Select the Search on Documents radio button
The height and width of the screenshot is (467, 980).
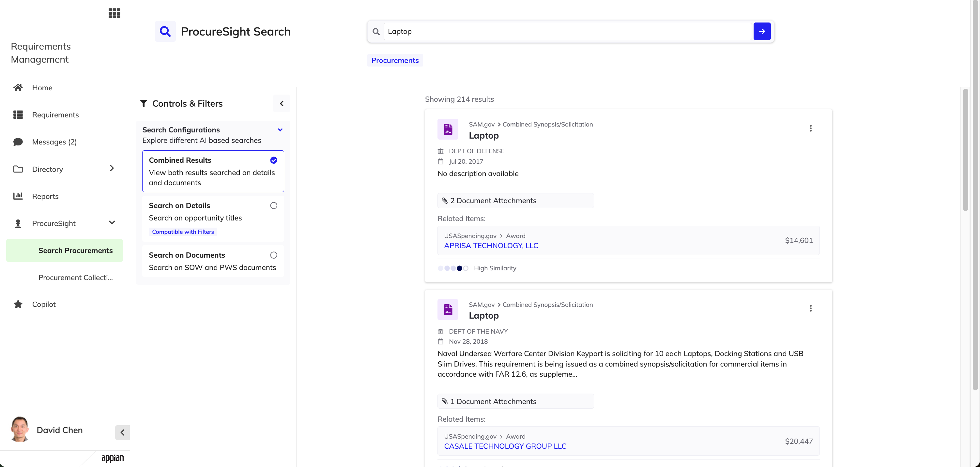(x=273, y=255)
